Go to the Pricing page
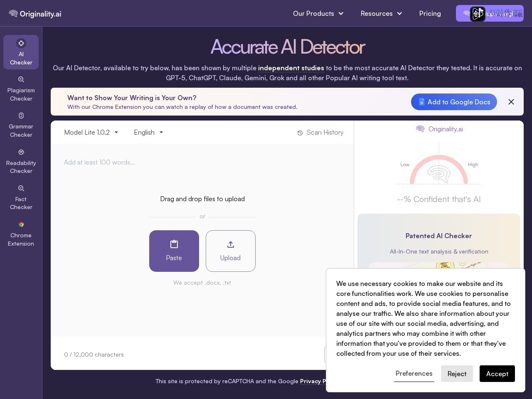The width and height of the screenshot is (532, 399). pos(430,14)
